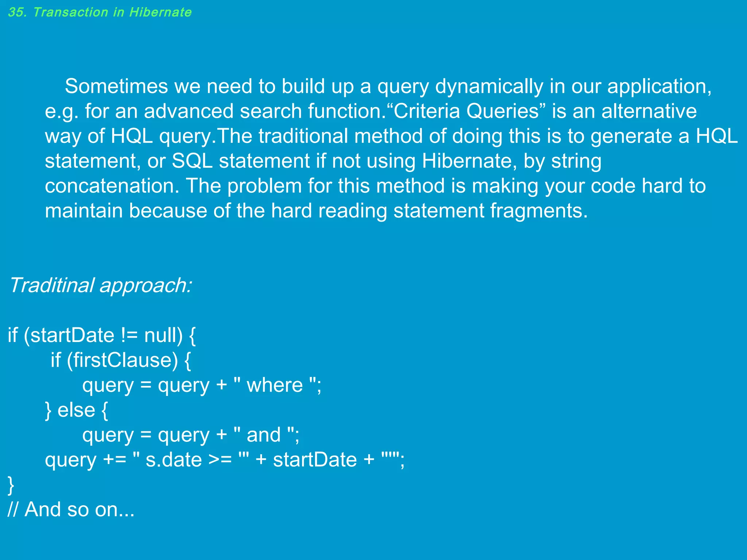This screenshot has height=560, width=747.
Task: Click the phrase "SQL statement" in the paragraph
Action: pos(241,161)
